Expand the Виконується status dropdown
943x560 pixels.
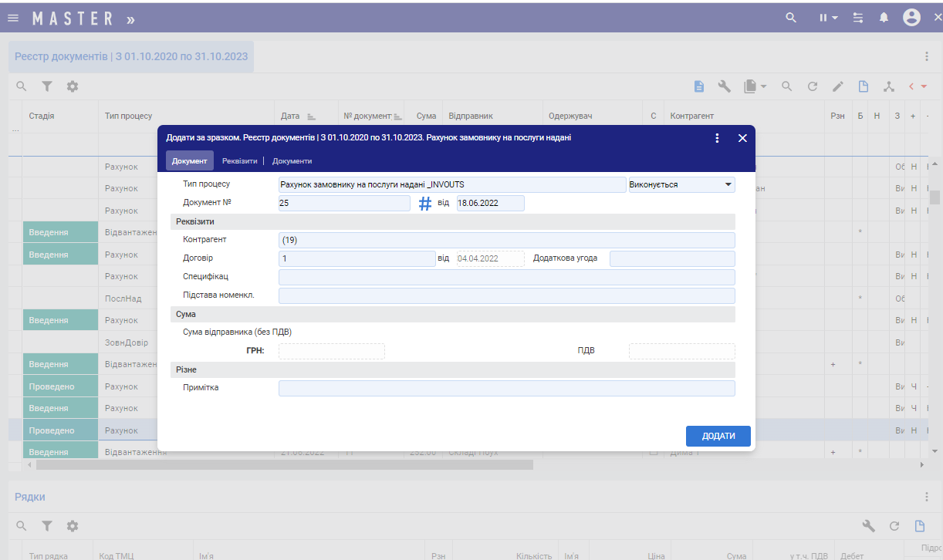point(727,185)
